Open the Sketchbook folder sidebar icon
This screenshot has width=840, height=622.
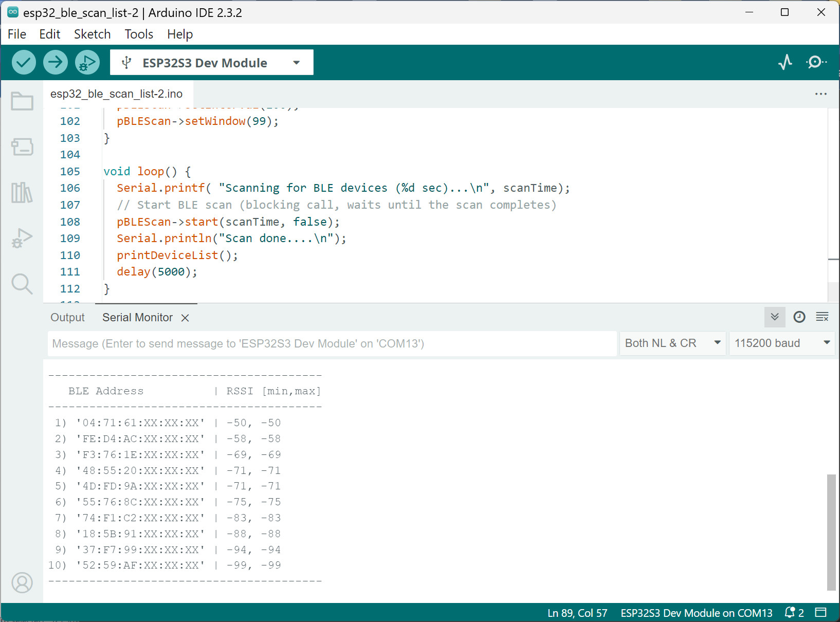[22, 101]
